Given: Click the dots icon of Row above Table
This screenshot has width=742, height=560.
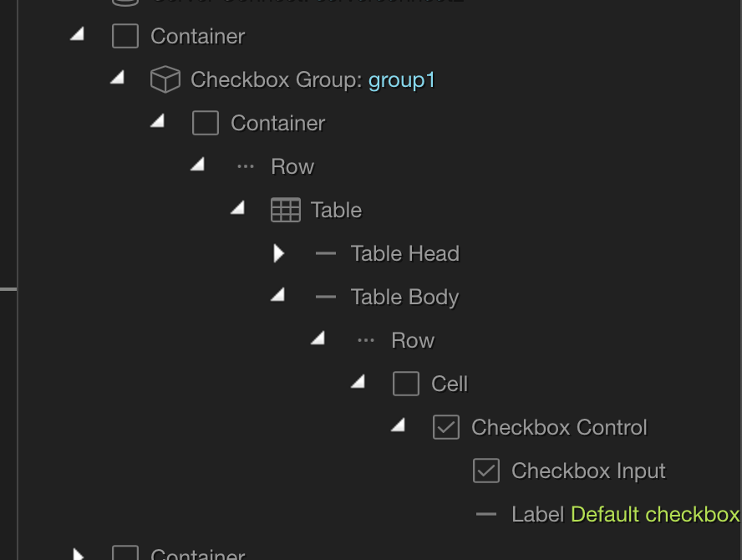Looking at the screenshot, I should pyautogui.click(x=246, y=166).
